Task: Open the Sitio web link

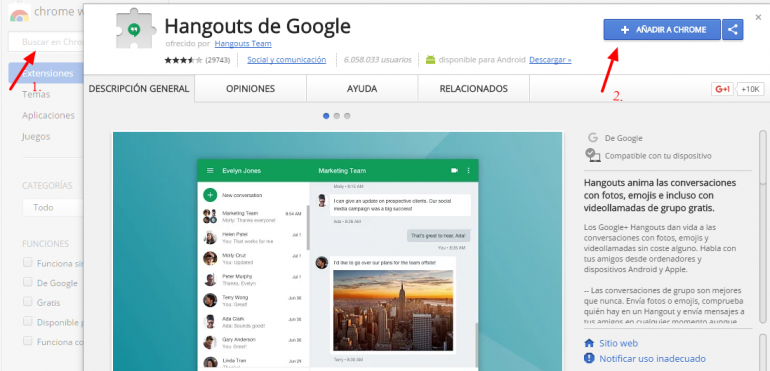Action: [618, 343]
